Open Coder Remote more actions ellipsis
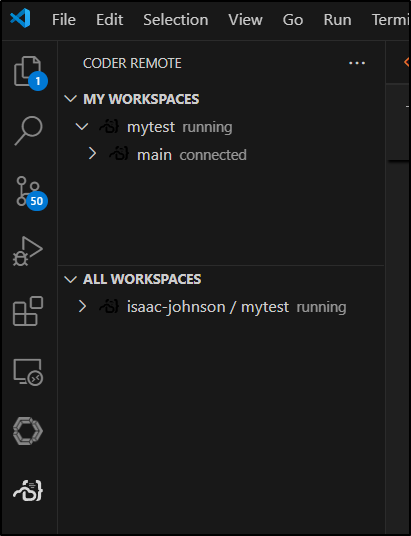The height and width of the screenshot is (536, 411). (357, 63)
